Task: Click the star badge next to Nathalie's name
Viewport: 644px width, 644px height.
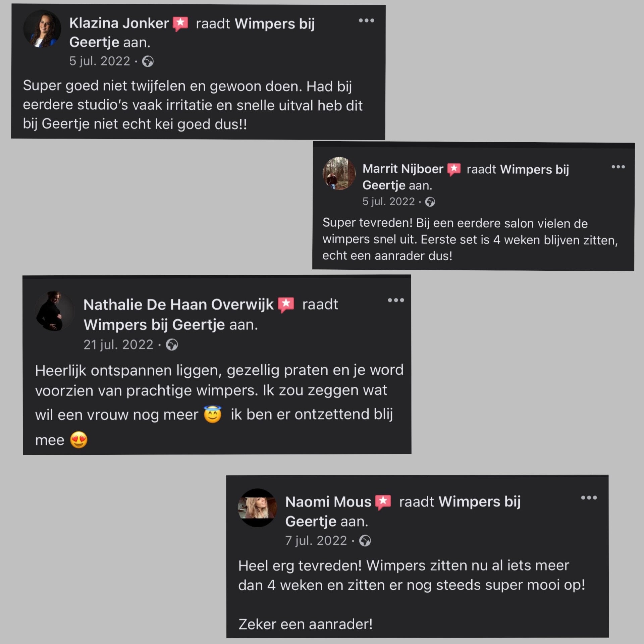Action: click(286, 305)
